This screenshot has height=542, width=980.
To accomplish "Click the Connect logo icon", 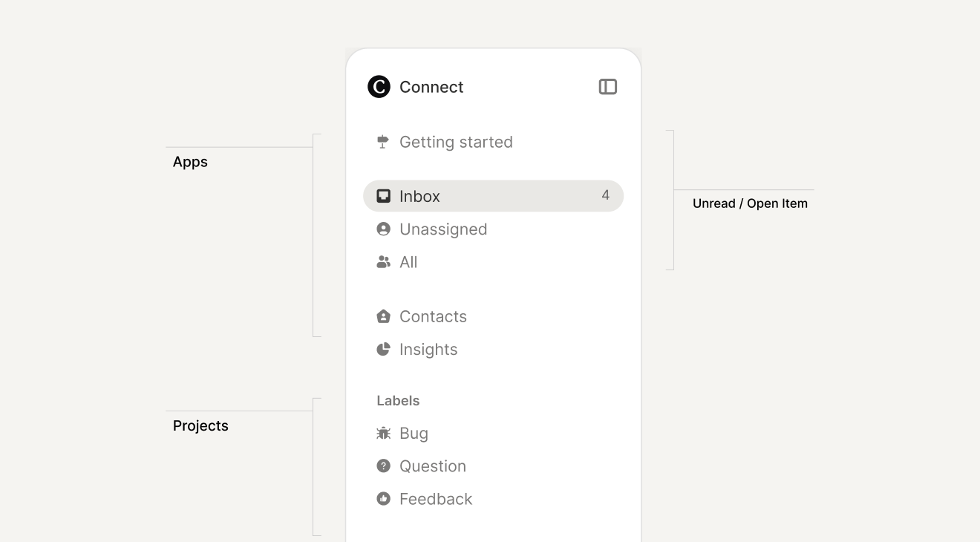I will point(379,87).
